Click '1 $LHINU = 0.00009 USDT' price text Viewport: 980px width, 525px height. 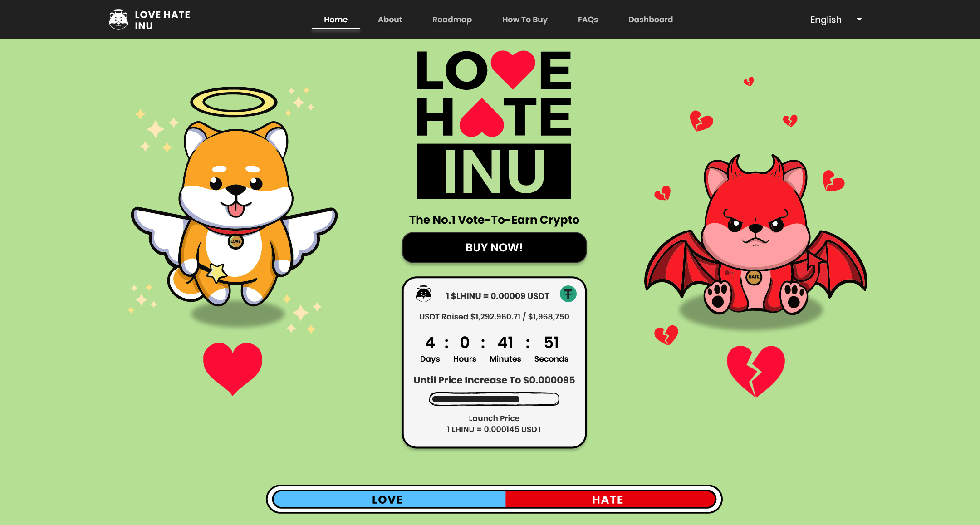click(x=497, y=296)
